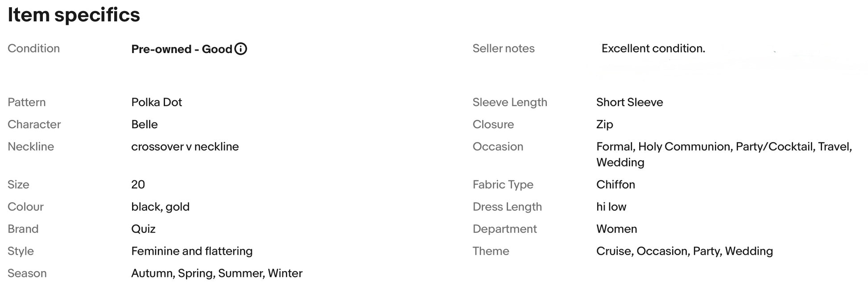Image resolution: width=868 pixels, height=289 pixels.
Task: Click the 'Seller notes' label
Action: click(504, 49)
